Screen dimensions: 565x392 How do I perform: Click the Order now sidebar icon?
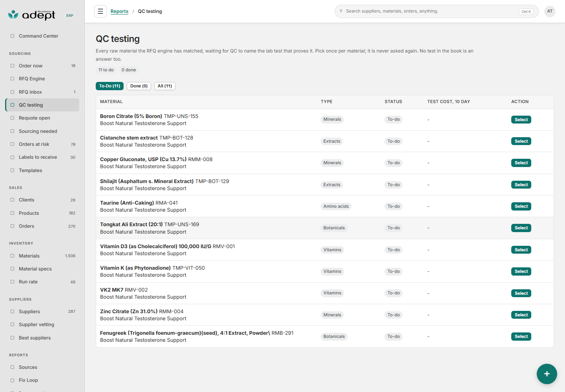coord(12,66)
